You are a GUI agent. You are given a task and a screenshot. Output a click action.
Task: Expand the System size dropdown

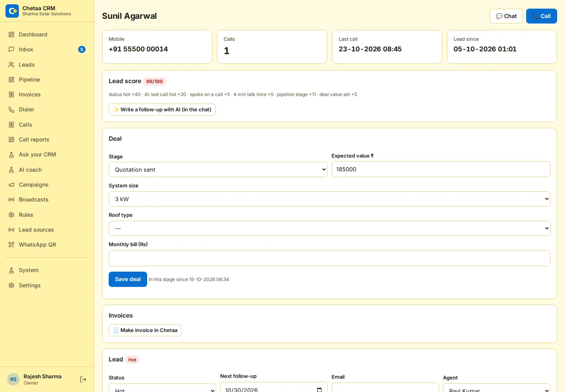[x=330, y=199]
